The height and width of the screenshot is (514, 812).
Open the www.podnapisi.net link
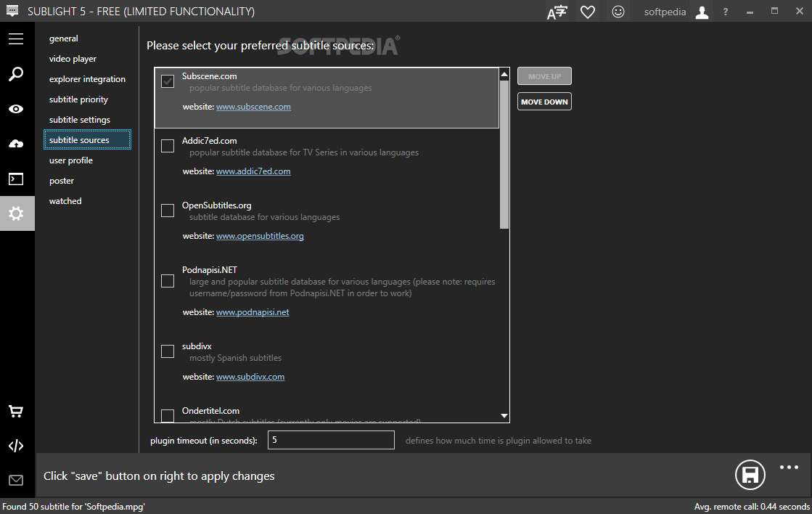253,312
